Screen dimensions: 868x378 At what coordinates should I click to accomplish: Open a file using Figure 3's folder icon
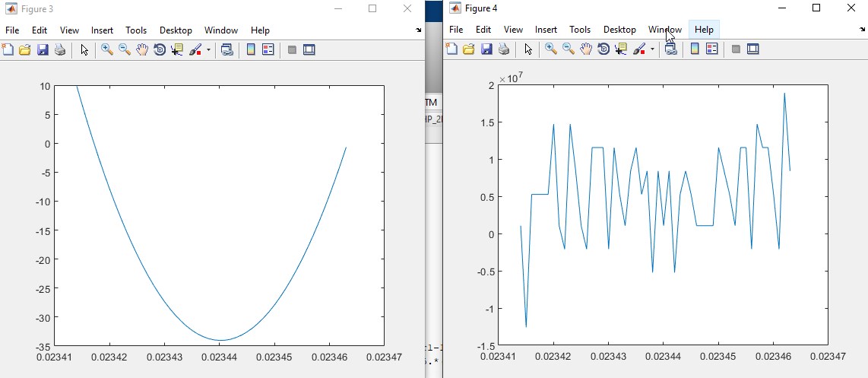coord(25,49)
